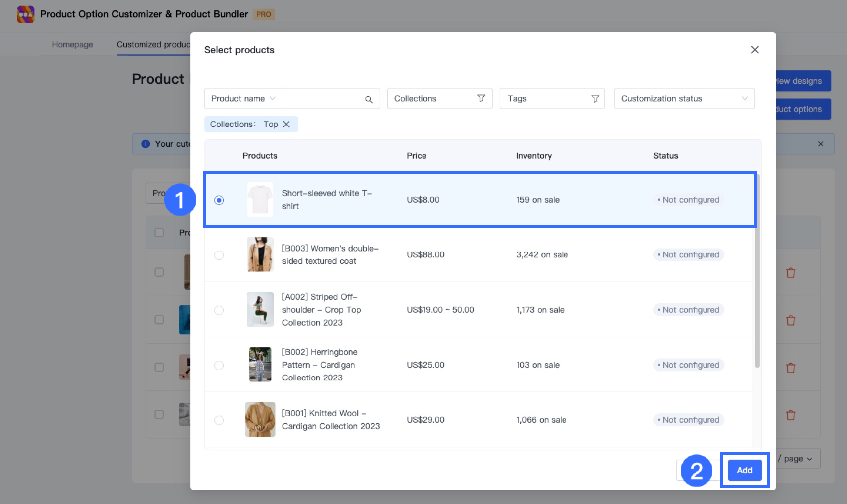Click the 103 on sale inventory cell
This screenshot has width=847, height=504.
point(538,365)
